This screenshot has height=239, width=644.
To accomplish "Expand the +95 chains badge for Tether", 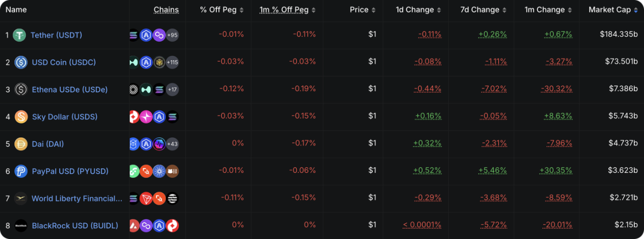I will pos(172,35).
